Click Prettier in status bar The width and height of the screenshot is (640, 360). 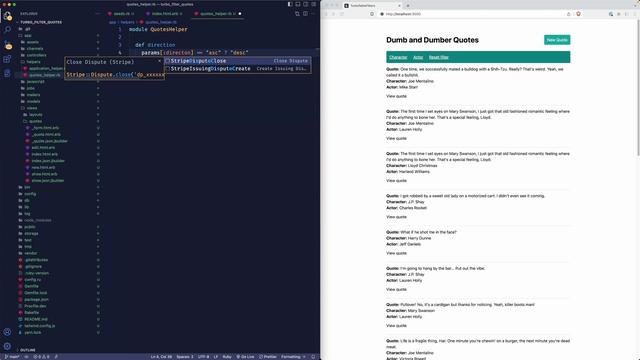coord(268,357)
